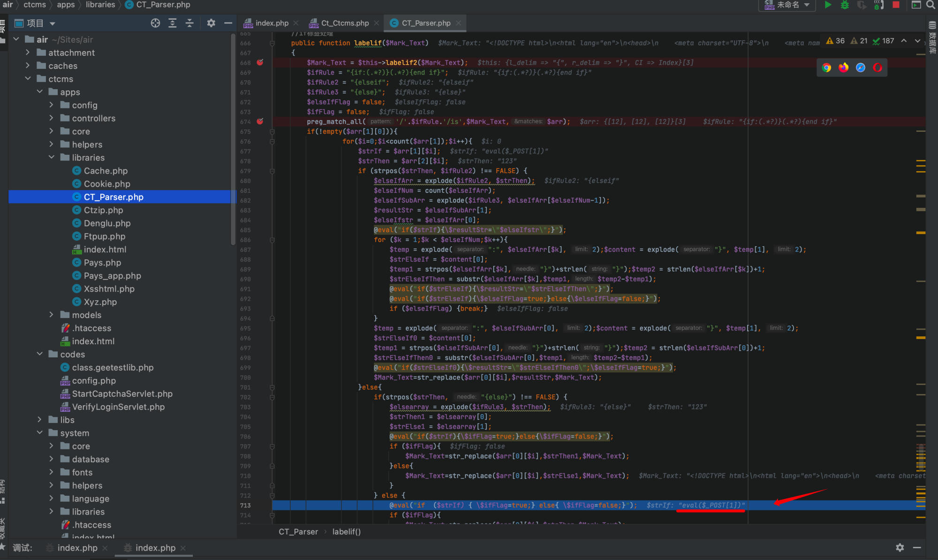Screen dimensions: 938x560
Task: Open preview in the Firefox browser icon
Action: tap(844, 68)
